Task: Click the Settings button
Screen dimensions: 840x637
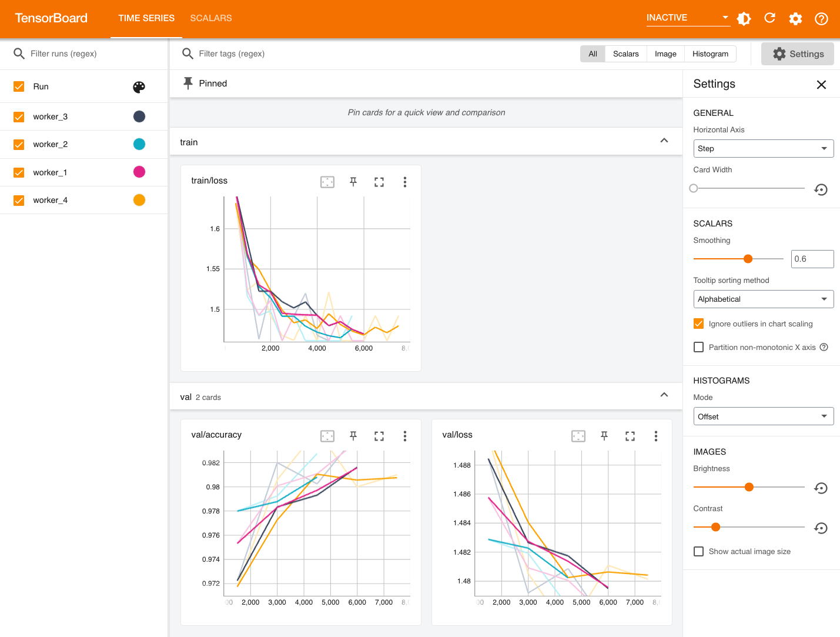Action: pyautogui.click(x=798, y=54)
